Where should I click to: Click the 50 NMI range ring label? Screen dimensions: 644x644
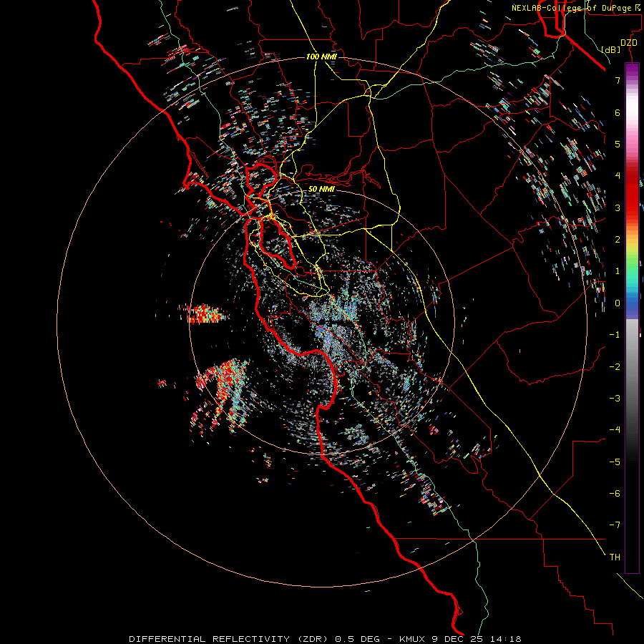[x=321, y=189]
